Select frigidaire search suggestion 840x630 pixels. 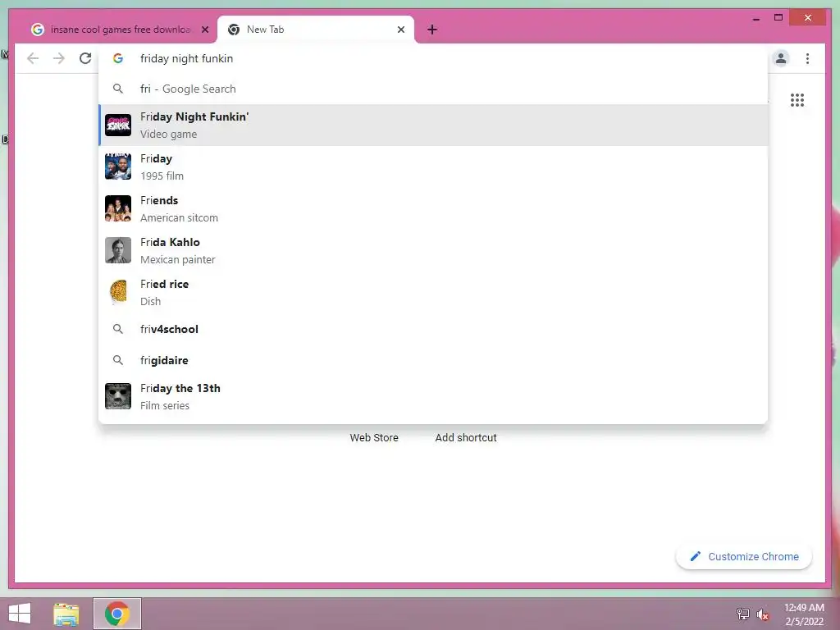click(x=433, y=360)
